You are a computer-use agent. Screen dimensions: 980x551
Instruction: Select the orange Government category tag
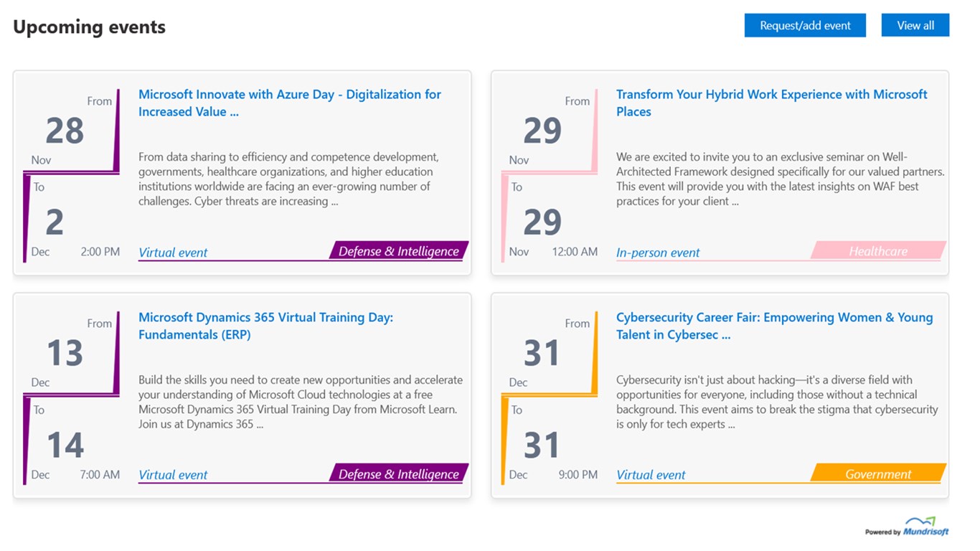[x=877, y=474]
